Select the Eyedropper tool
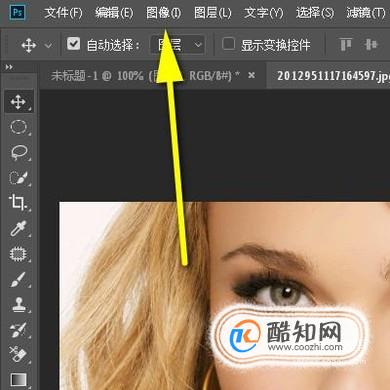Image resolution: width=390 pixels, height=390 pixels. pos(19,228)
